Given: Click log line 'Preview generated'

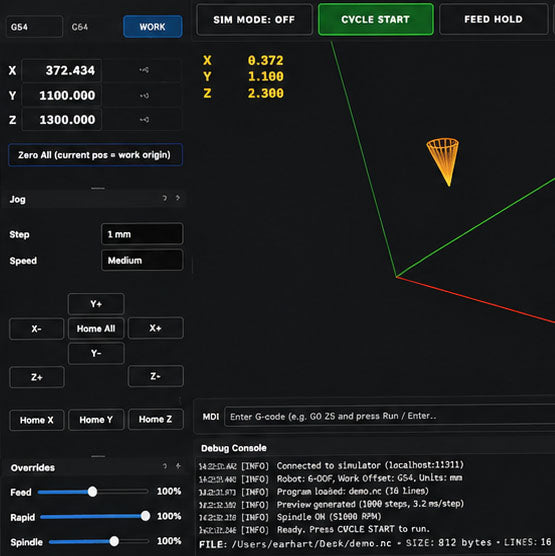Looking at the screenshot, I should (x=331, y=504).
